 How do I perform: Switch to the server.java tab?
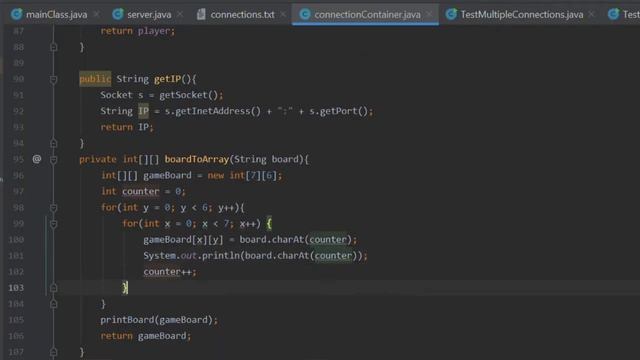[149, 15]
